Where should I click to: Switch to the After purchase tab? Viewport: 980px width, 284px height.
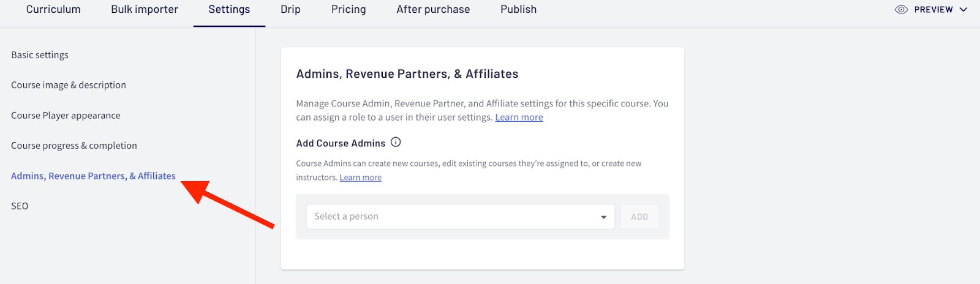(x=433, y=9)
